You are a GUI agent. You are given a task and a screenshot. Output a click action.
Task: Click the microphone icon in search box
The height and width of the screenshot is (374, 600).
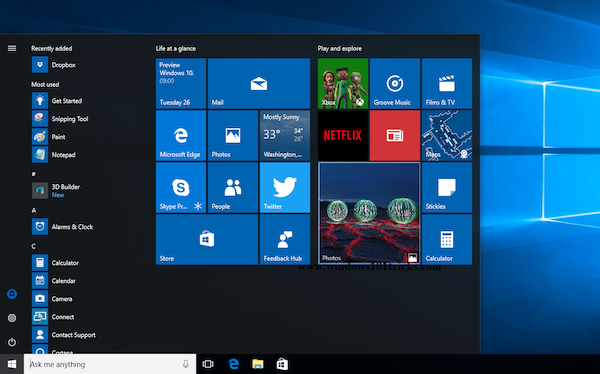186,364
